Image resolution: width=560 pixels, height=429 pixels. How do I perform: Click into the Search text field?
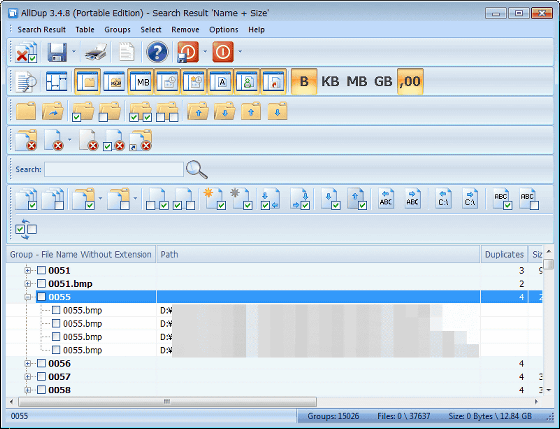[114, 169]
